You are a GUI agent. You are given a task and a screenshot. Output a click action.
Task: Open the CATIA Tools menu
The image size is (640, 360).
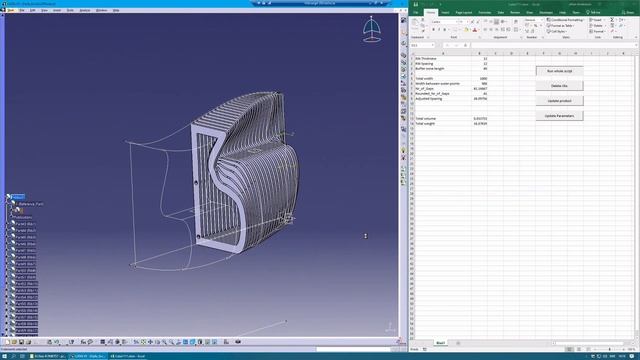[x=70, y=10]
